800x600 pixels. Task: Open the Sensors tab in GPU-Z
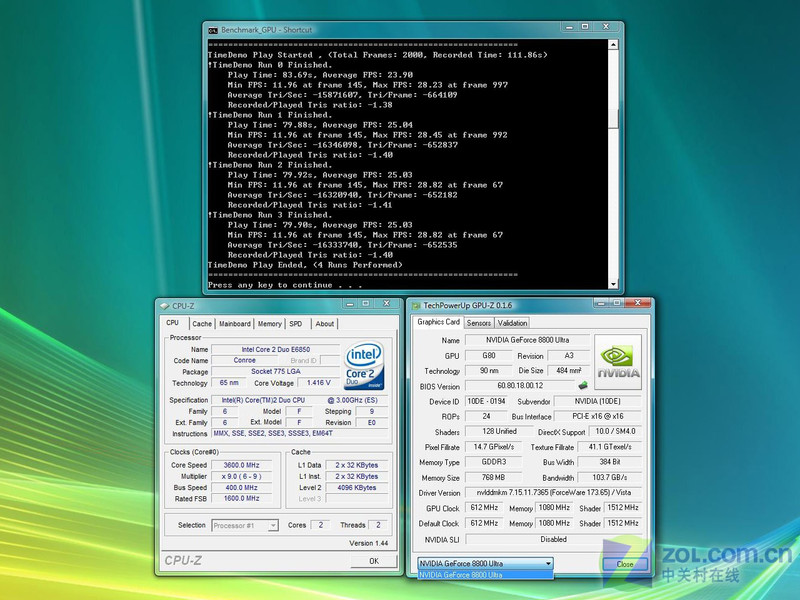[479, 323]
